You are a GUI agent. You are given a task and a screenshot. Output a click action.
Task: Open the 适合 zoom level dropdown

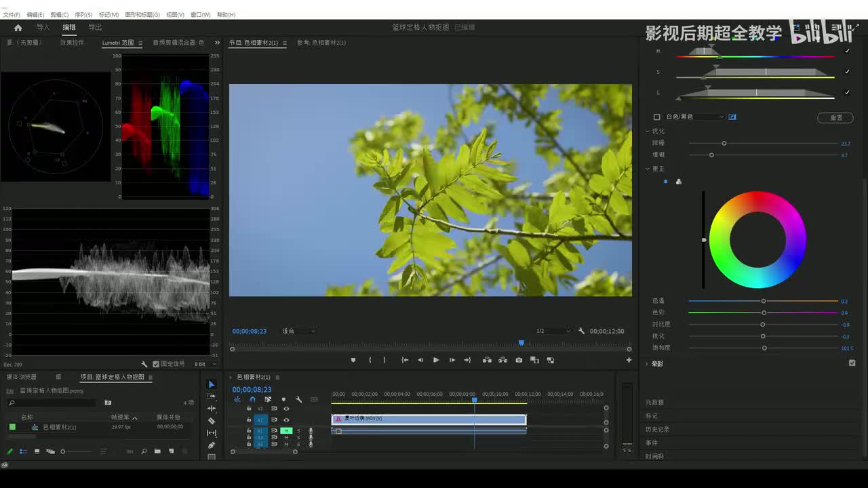pos(298,331)
